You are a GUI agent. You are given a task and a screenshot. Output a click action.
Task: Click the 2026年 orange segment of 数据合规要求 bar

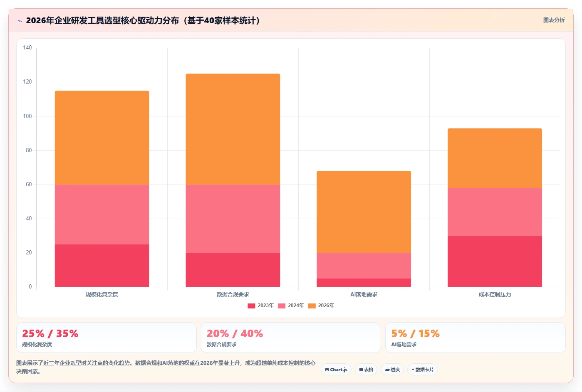click(x=233, y=129)
